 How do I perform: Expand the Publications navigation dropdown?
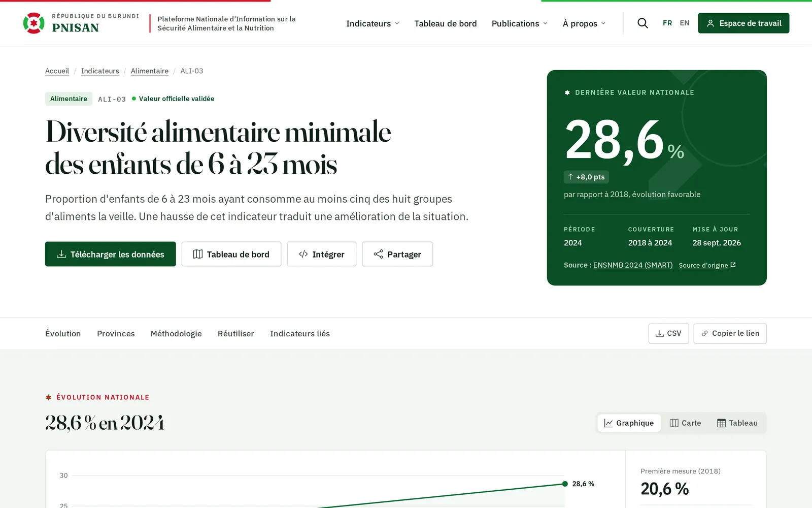[520, 23]
